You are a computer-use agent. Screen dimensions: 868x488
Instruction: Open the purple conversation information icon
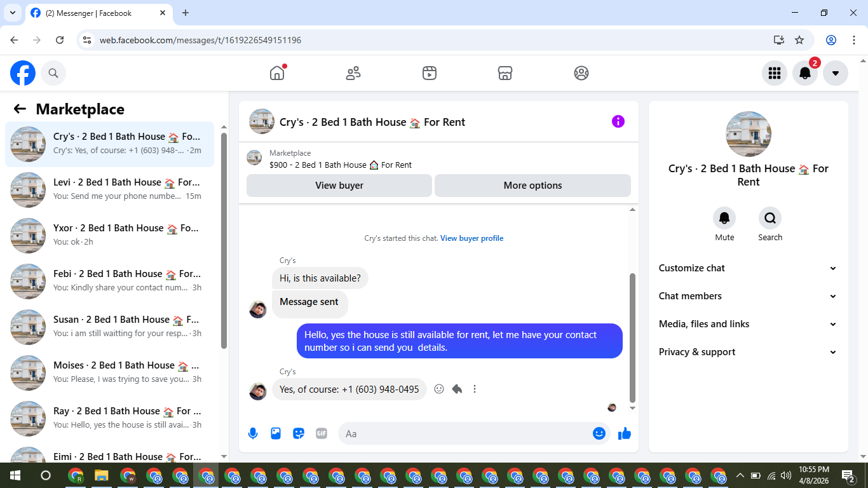click(618, 121)
